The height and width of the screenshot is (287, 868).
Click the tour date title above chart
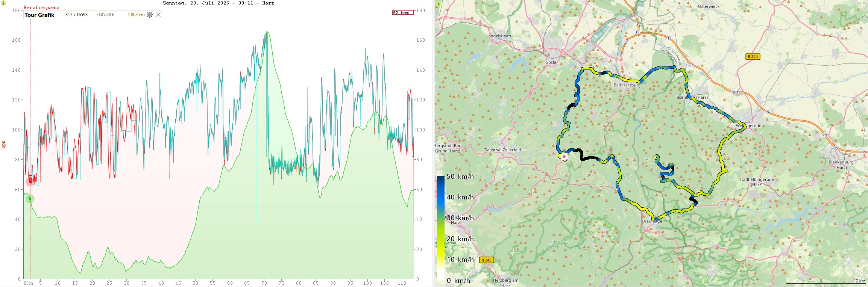(218, 3)
